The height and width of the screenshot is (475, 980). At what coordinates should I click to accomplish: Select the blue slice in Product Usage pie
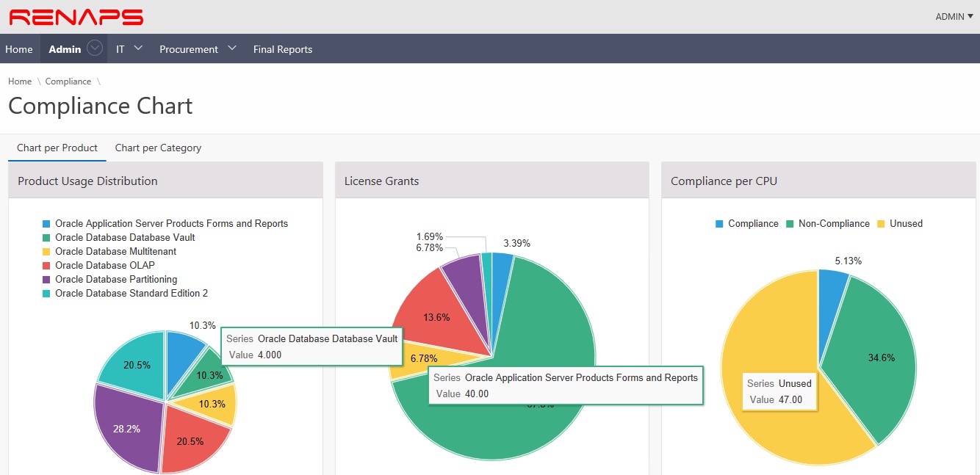point(181,360)
